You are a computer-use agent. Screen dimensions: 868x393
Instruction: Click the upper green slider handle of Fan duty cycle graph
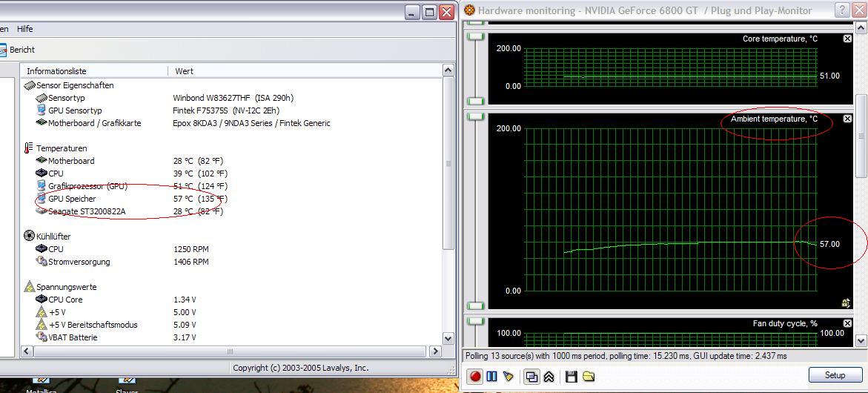tap(476, 322)
